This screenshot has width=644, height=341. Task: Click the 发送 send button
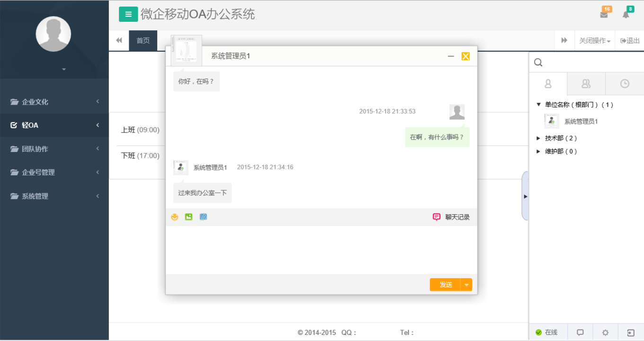[445, 285]
